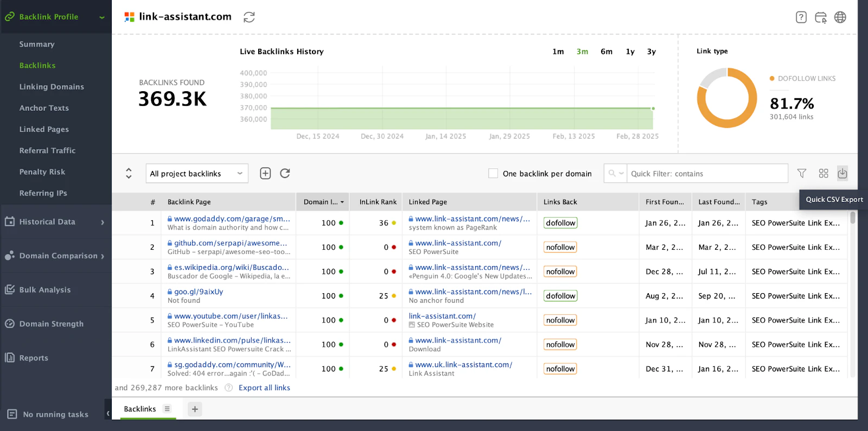868x431 pixels.
Task: Click the expand/collapse chart arrows
Action: (x=129, y=173)
